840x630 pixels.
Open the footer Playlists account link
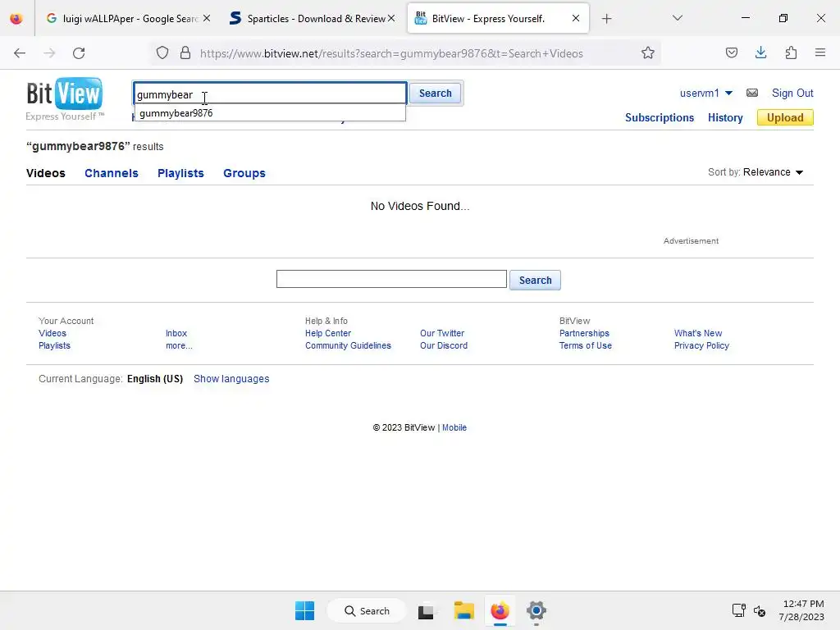[54, 345]
